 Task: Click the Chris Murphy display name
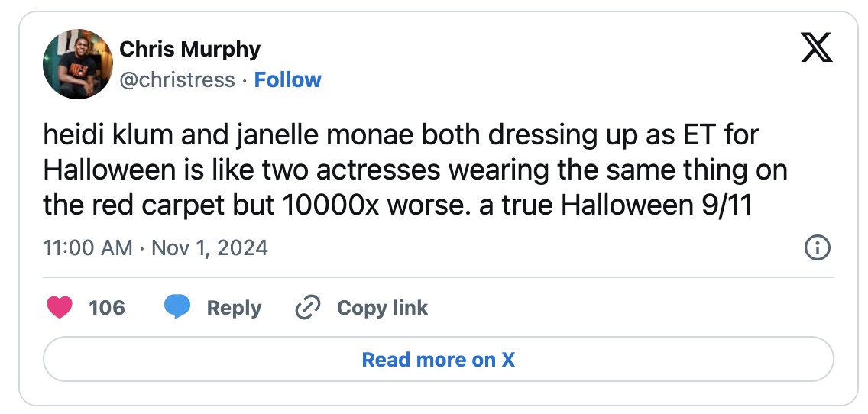(190, 50)
